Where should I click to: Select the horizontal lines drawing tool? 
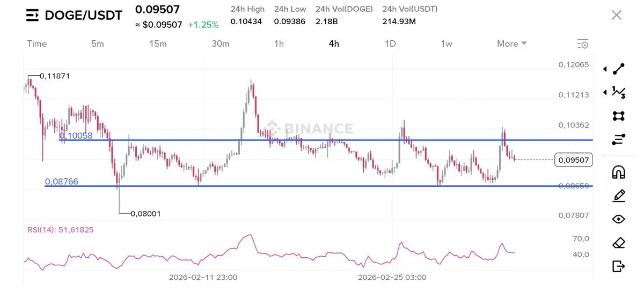pos(619,140)
